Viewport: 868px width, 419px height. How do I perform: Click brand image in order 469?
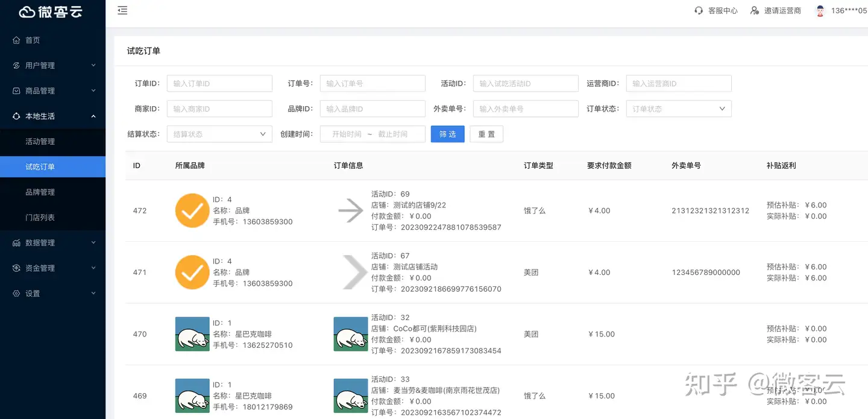[192, 396]
